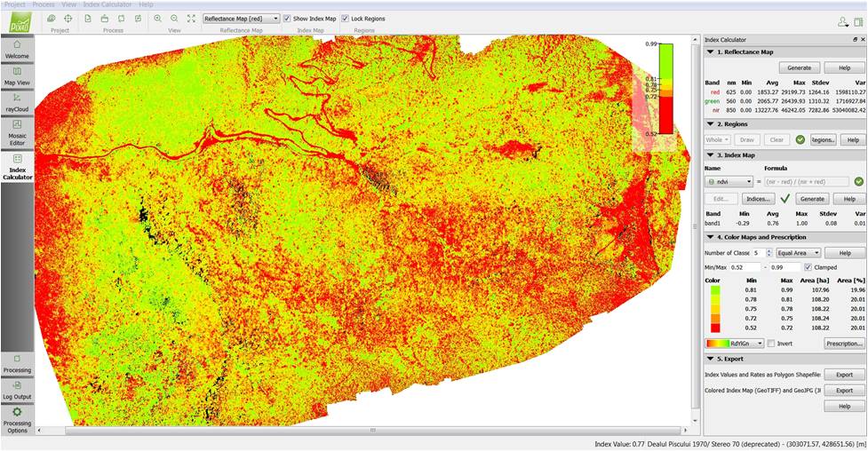868x451 pixels.
Task: Expand the Equal Area classification dropdown
Action: (797, 253)
